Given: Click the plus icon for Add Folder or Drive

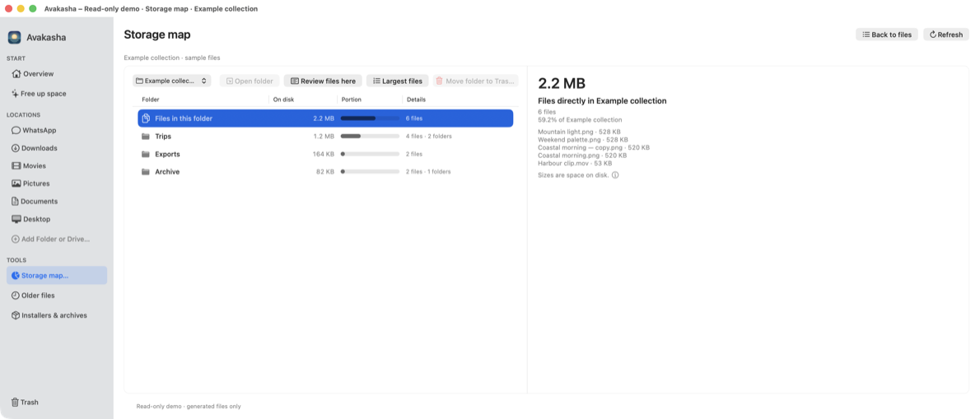Looking at the screenshot, I should point(16,240).
